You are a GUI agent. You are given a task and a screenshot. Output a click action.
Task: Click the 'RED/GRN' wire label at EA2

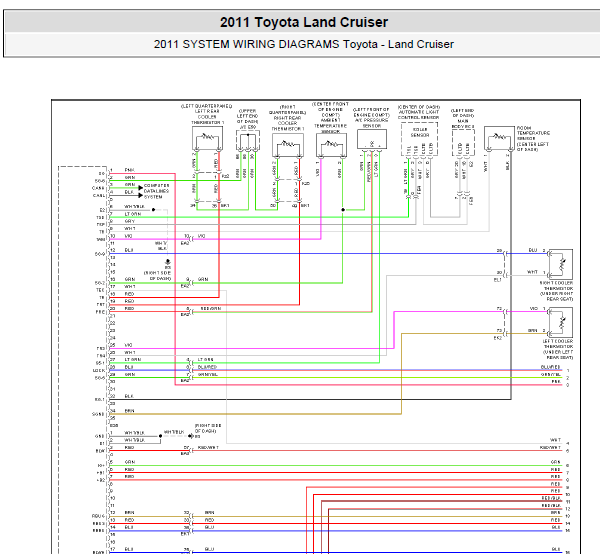[211, 308]
